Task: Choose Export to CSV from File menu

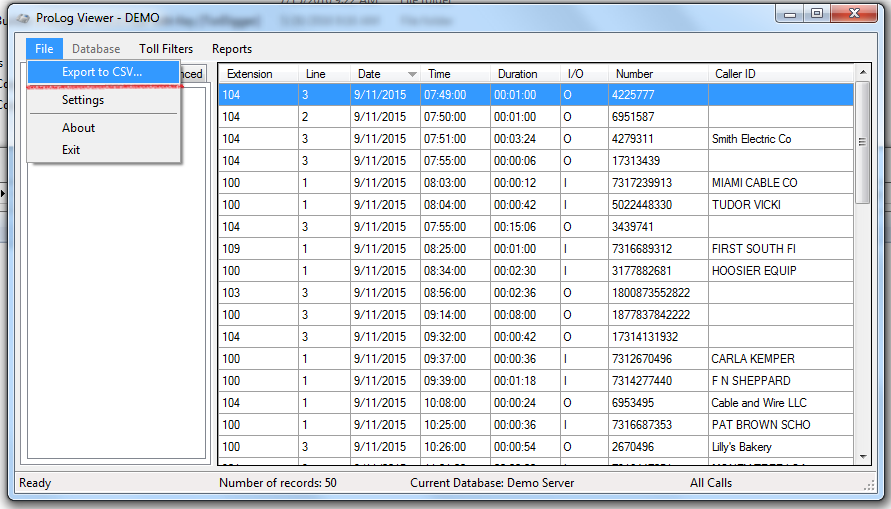Action: point(102,72)
